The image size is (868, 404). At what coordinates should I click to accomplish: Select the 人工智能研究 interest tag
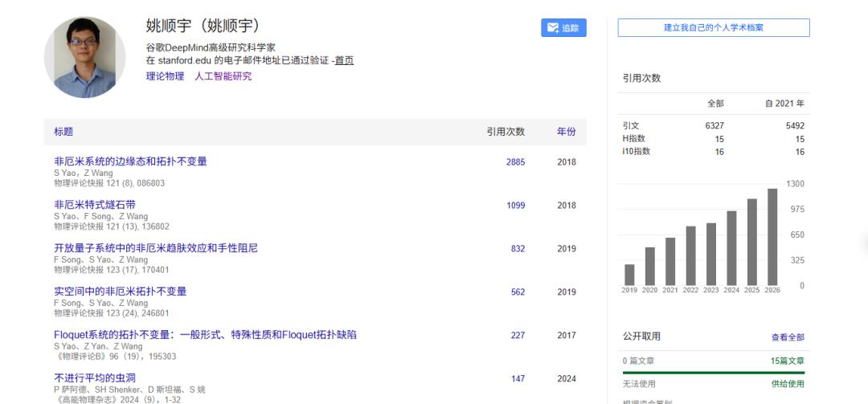pyautogui.click(x=223, y=76)
